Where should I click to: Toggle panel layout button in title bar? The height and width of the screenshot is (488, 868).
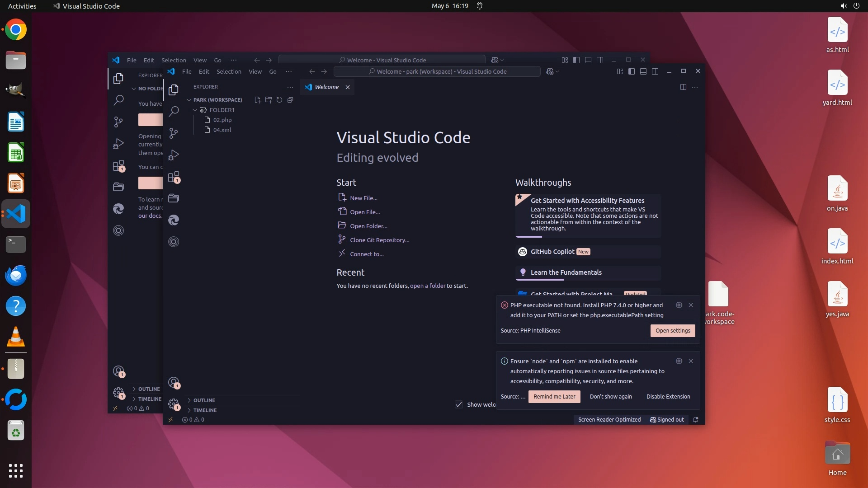(x=643, y=71)
